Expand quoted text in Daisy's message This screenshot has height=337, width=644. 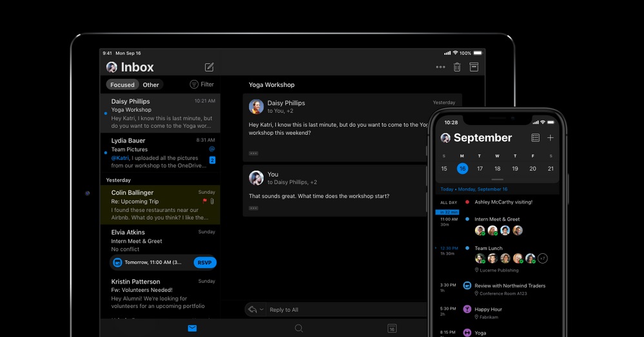[x=253, y=153]
